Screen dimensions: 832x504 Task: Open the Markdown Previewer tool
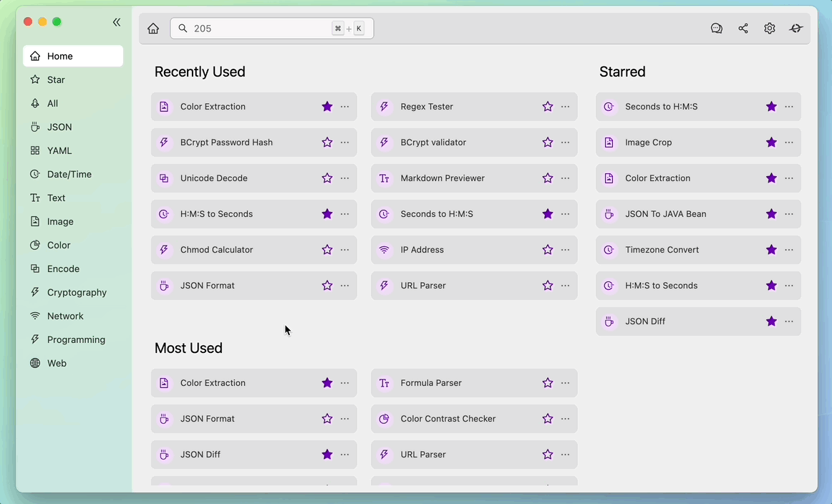pyautogui.click(x=474, y=178)
